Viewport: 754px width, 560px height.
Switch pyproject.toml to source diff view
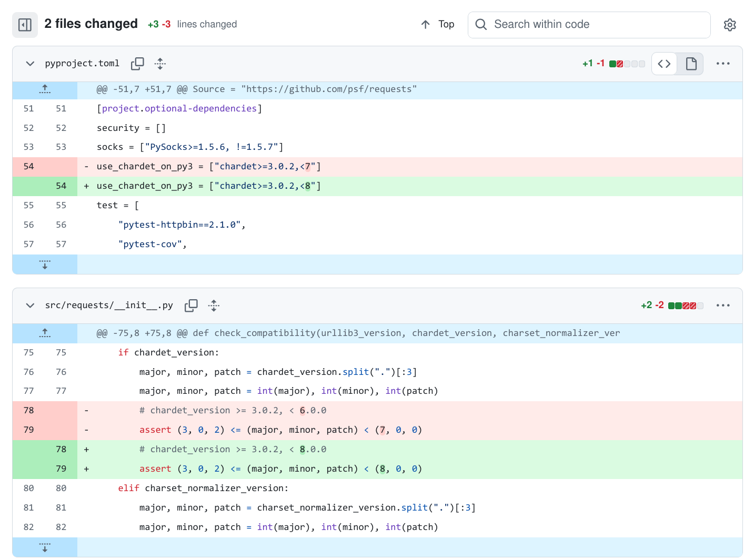664,64
